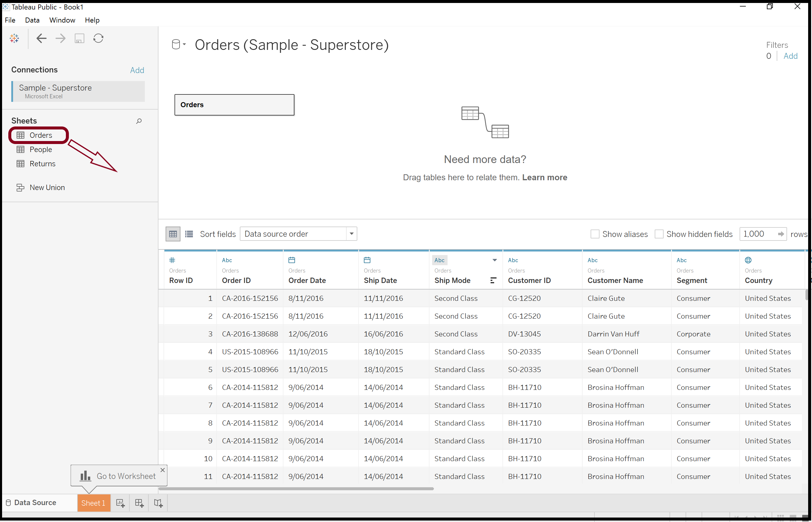812x522 pixels.
Task: Apply row count with arrow button
Action: (x=781, y=234)
